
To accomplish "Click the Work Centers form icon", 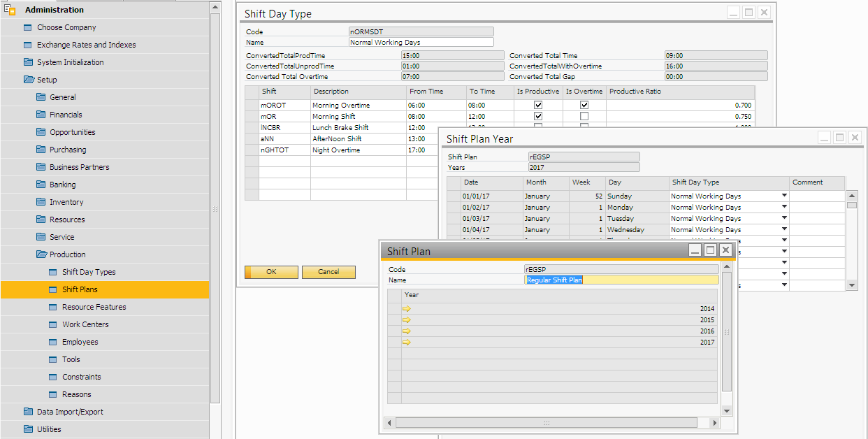I will [x=54, y=324].
